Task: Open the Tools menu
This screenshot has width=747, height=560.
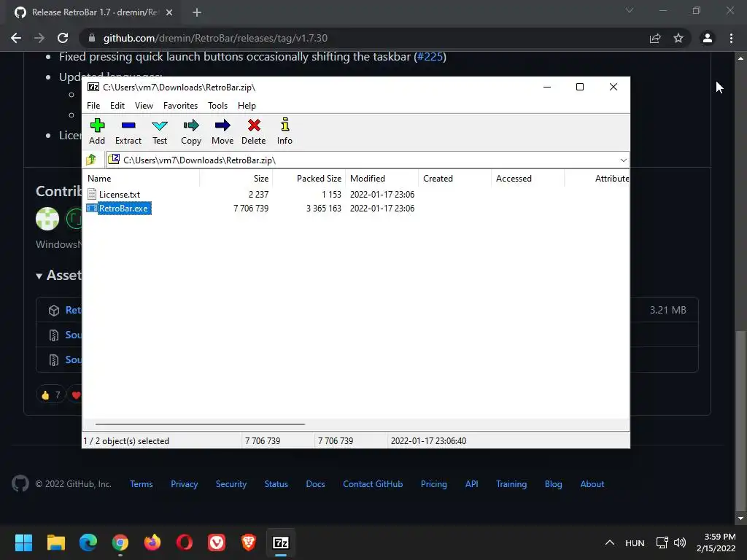Action: click(217, 106)
